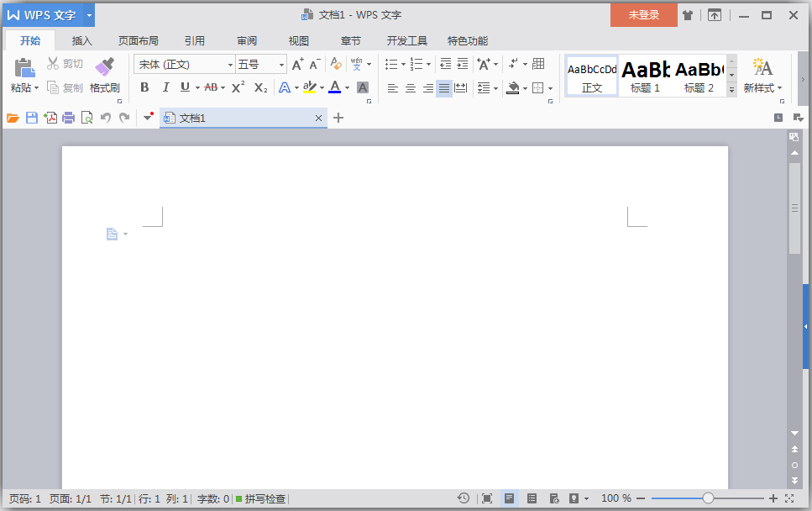Toggle strikethrough formatting

point(212,87)
